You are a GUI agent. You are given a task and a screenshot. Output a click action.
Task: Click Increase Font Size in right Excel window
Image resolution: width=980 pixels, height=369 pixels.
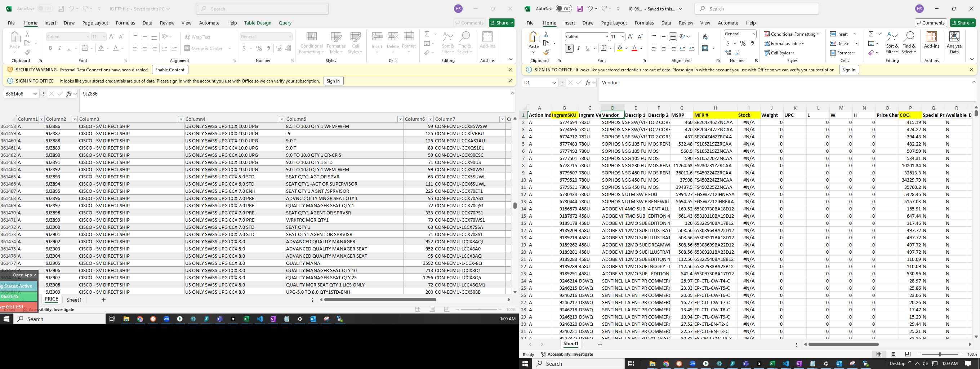tap(631, 36)
